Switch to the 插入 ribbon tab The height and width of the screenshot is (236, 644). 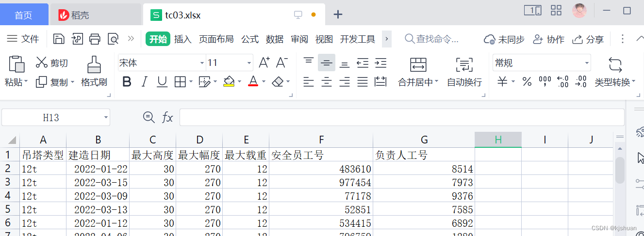pyautogui.click(x=183, y=39)
